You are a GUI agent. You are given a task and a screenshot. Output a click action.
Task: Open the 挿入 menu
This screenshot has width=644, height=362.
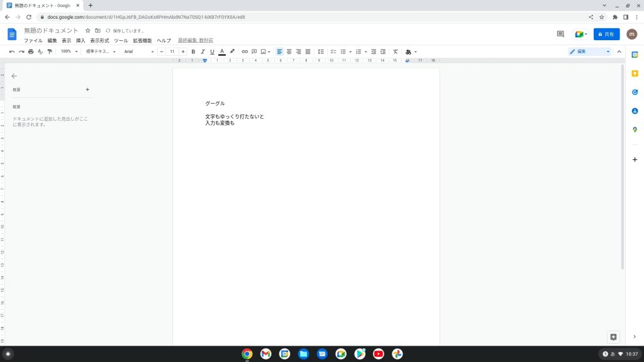point(80,40)
